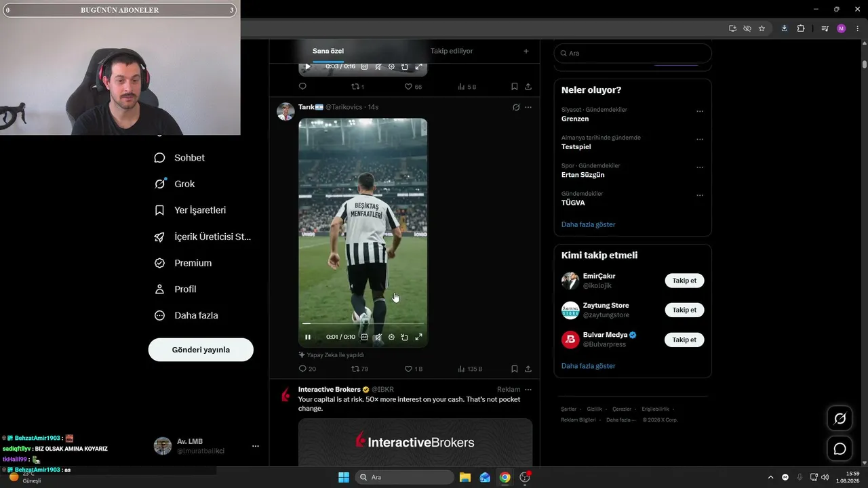Go to Yer İşaretleri bookmarks
This screenshot has width=868, height=488.
(190, 210)
